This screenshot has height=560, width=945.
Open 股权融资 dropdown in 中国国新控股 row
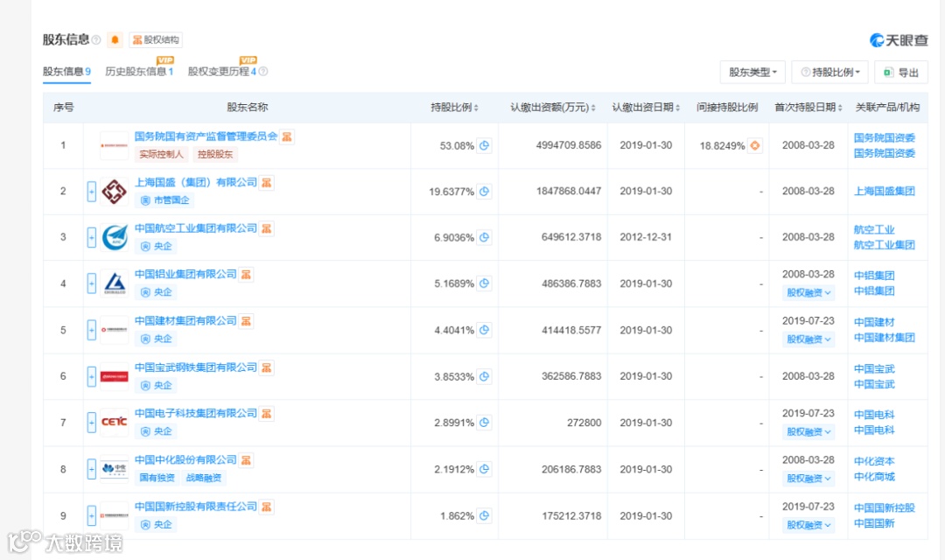(x=808, y=525)
